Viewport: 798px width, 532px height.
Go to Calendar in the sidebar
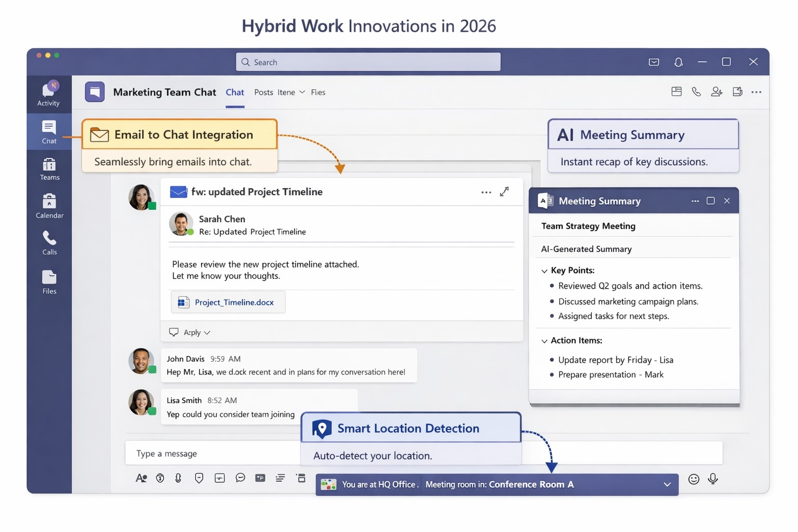point(49,206)
